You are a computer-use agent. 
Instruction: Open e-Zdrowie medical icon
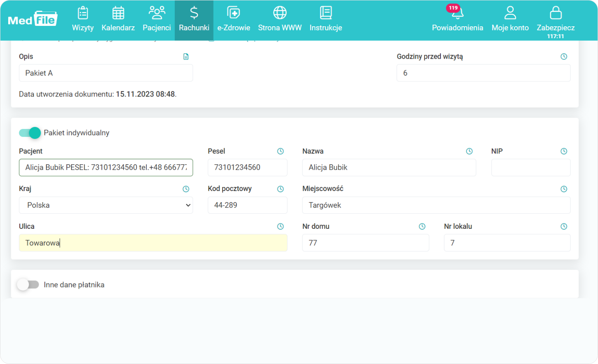[x=234, y=13]
